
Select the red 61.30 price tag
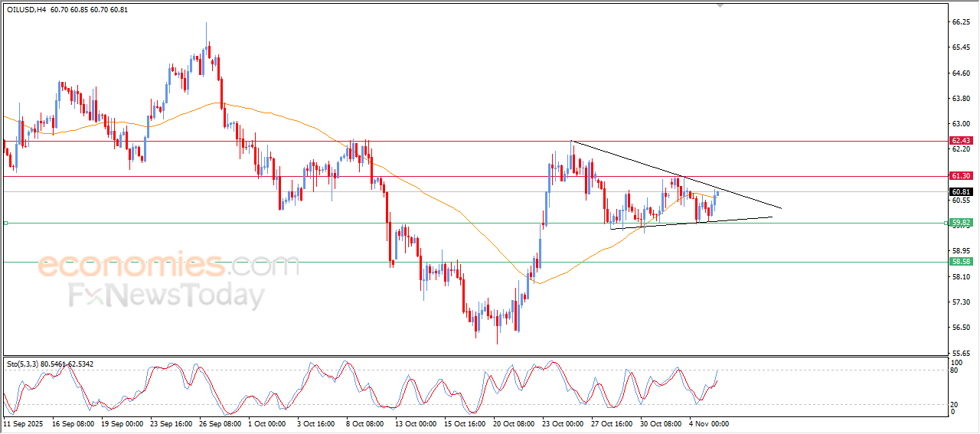coord(961,176)
